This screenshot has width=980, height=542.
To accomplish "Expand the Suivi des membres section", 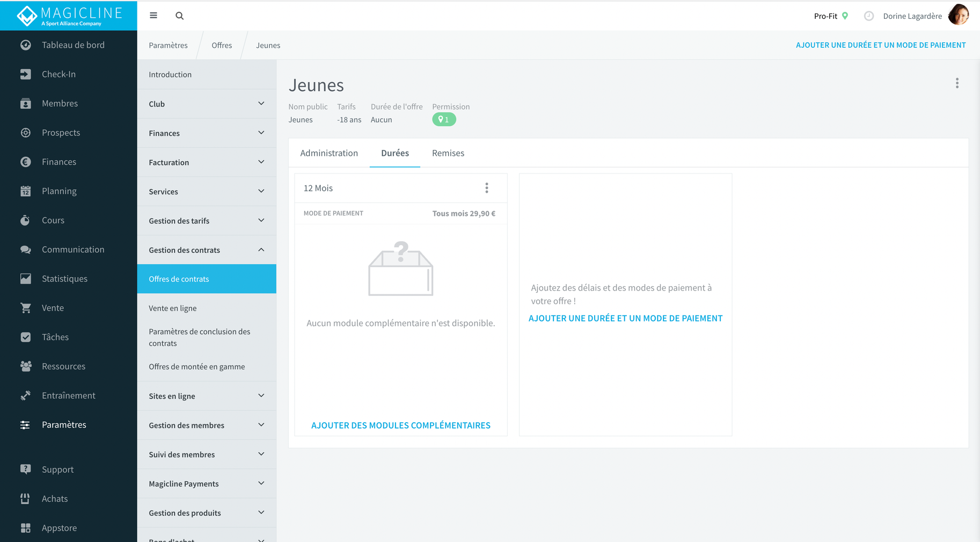I will tap(207, 454).
